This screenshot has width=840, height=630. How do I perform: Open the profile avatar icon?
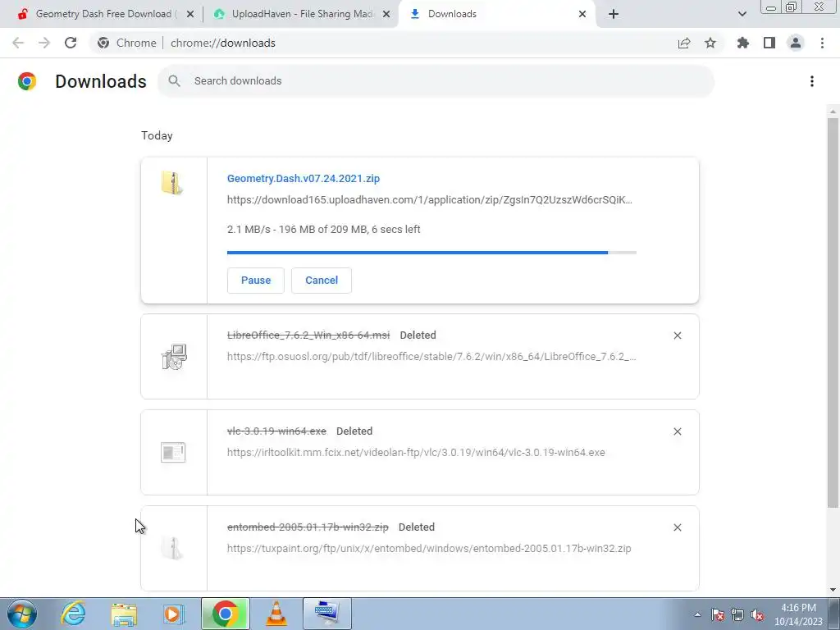coord(796,43)
